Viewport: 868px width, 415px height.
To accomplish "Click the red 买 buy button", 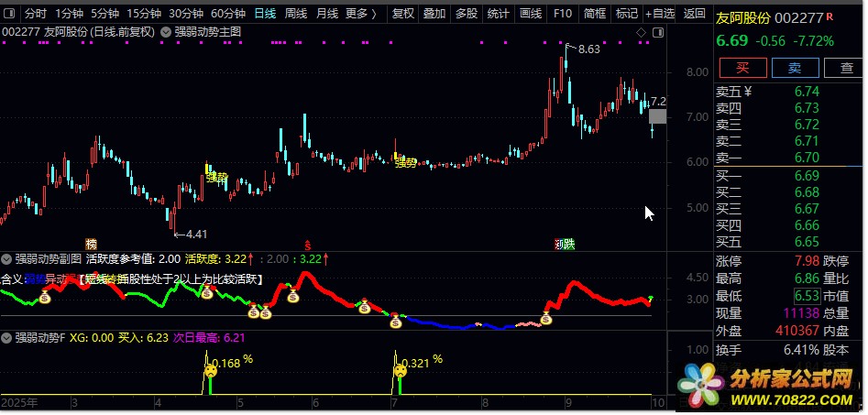I will [743, 68].
